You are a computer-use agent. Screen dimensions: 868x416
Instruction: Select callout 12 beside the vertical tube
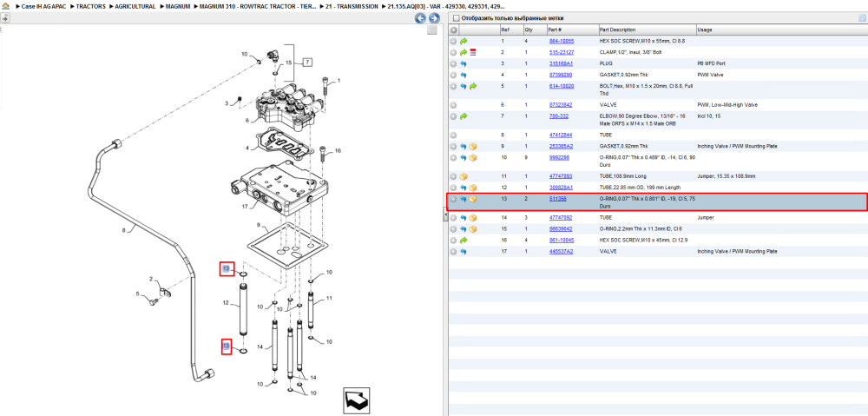(x=226, y=303)
